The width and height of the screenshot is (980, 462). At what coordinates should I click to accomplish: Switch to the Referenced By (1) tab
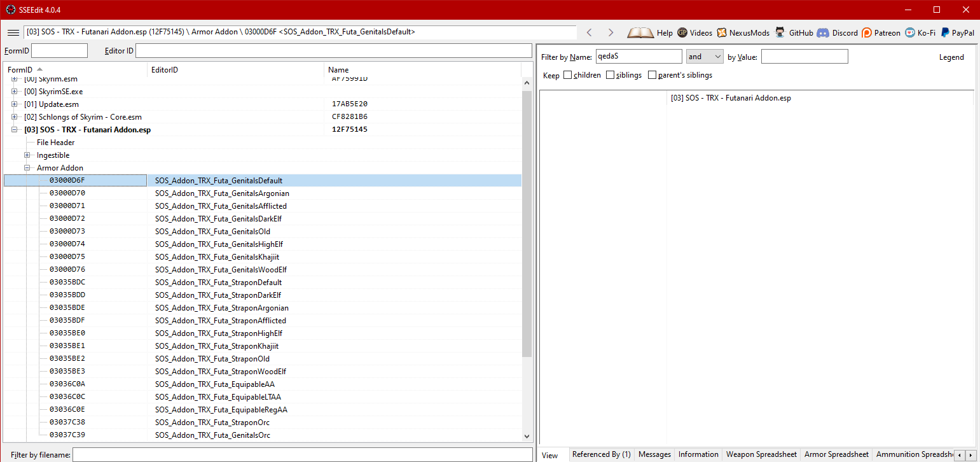tap(601, 454)
